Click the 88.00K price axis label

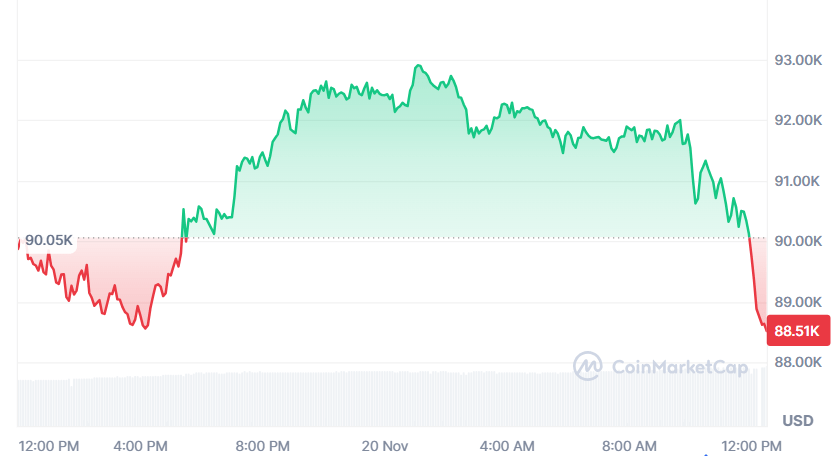[798, 362]
